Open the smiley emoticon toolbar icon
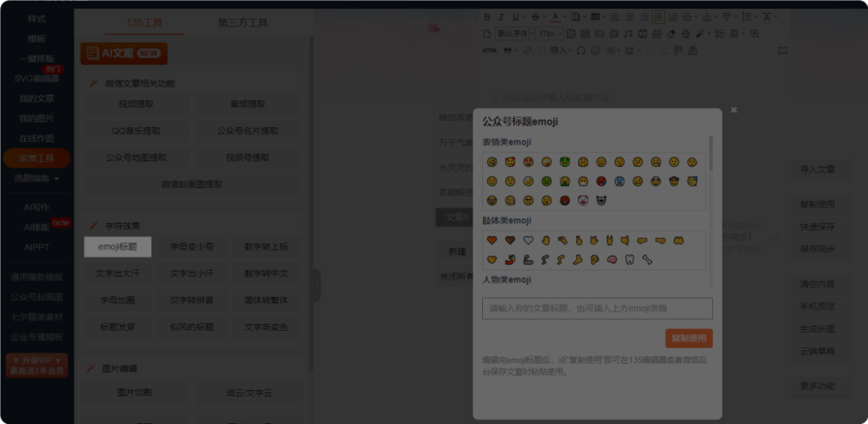Screen dimensions: 868x424 [595, 51]
